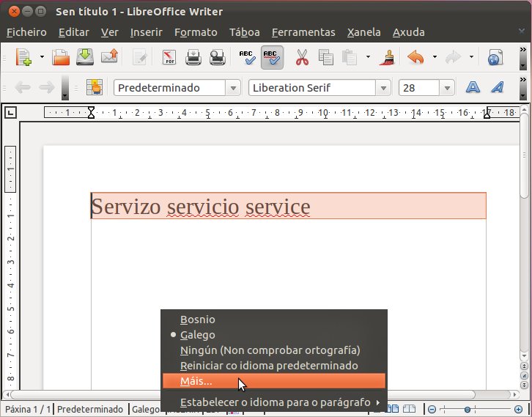Redo with the grey arrow icon
This screenshot has width=532, height=417.
click(453, 57)
